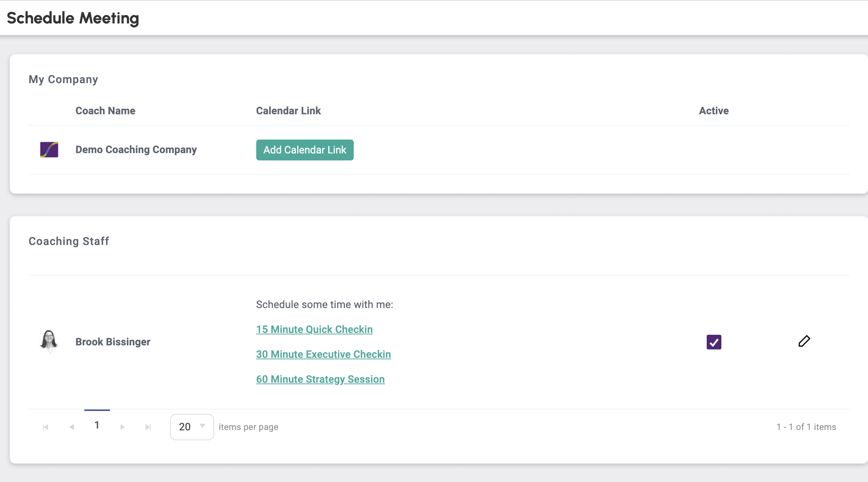
Task: Uncheck Active checkbox for Brook Bissinger
Action: pyautogui.click(x=714, y=342)
